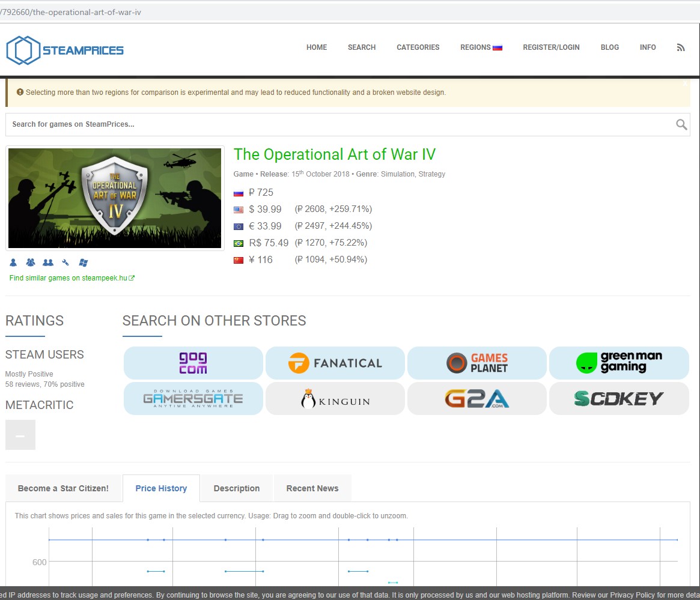Click the EU flag next to € 33.99
This screenshot has height=600, width=700.
point(239,226)
